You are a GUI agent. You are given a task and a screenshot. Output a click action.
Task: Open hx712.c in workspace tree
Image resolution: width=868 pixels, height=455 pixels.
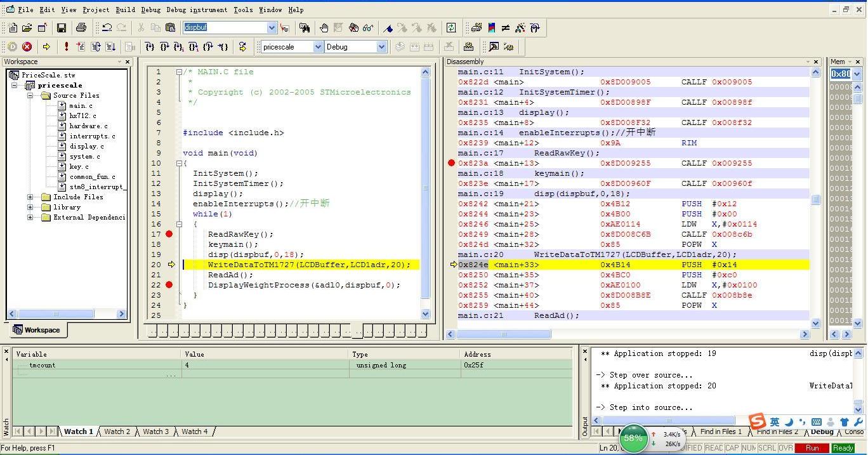[x=82, y=116]
